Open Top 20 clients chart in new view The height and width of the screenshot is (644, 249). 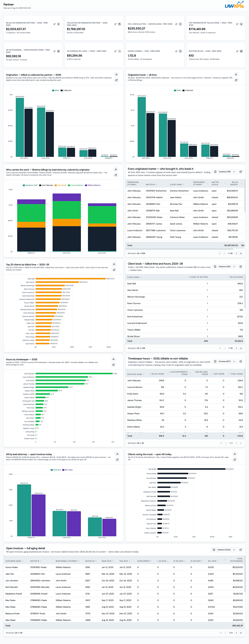[114, 270]
